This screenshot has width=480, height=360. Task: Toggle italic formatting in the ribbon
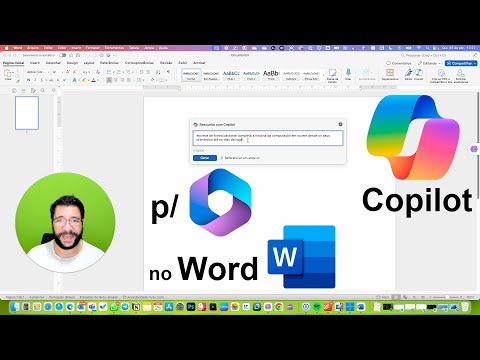coord(35,80)
